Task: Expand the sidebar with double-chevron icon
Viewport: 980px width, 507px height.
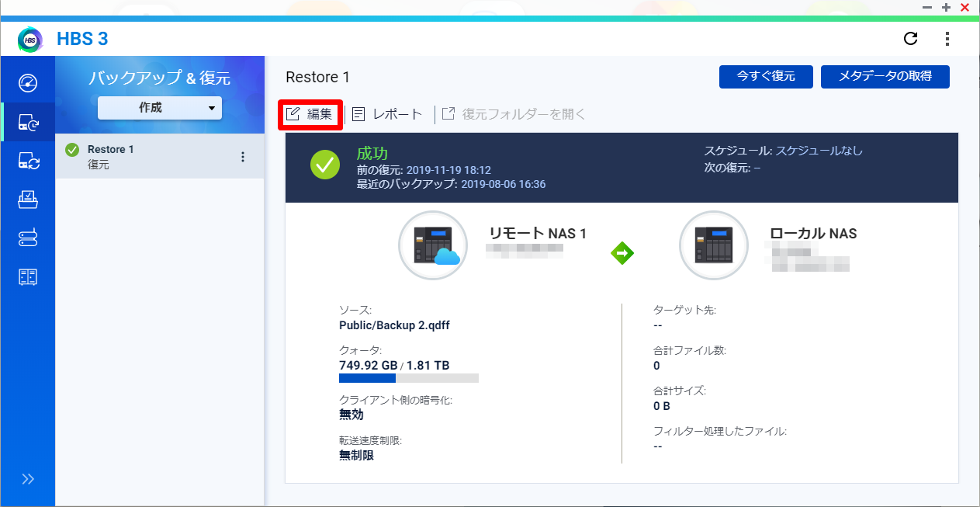Action: (28, 479)
